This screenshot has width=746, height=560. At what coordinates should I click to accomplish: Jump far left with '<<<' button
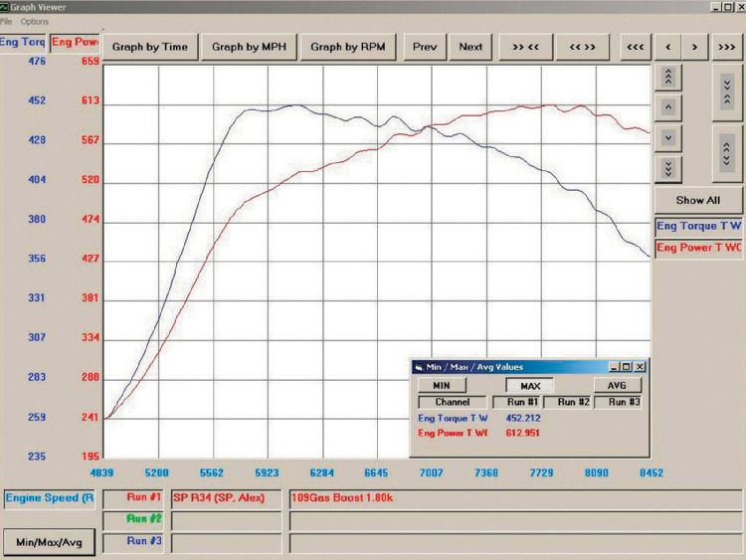pyautogui.click(x=635, y=46)
